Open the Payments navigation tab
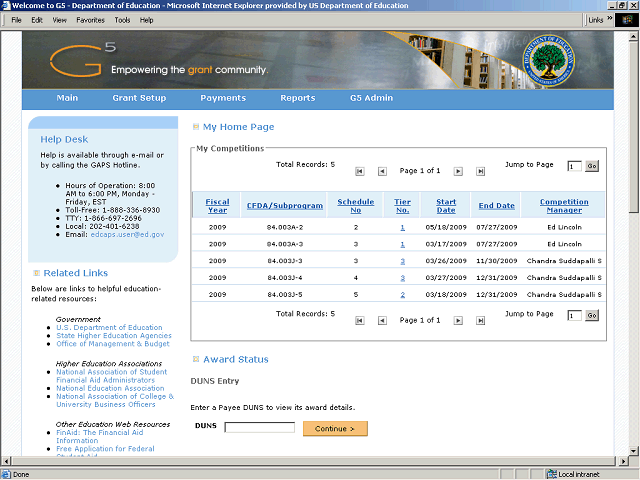Screen dimensions: 640x480 (x=223, y=98)
